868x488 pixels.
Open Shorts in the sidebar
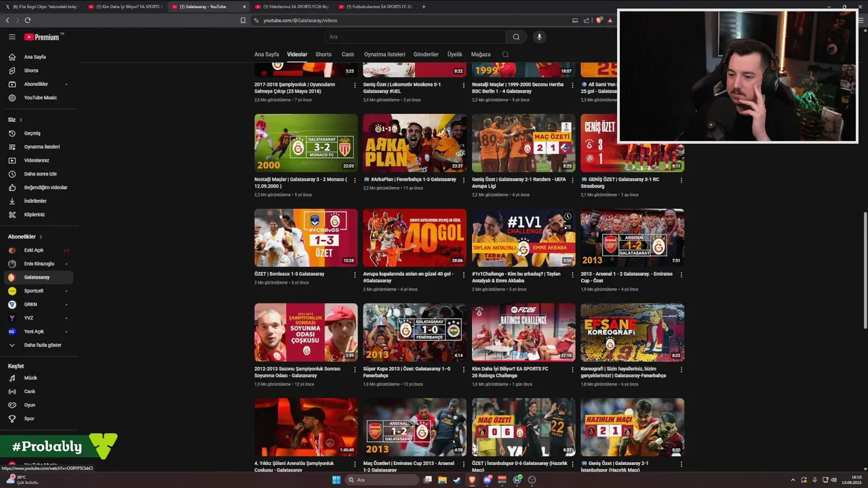pyautogui.click(x=37, y=70)
